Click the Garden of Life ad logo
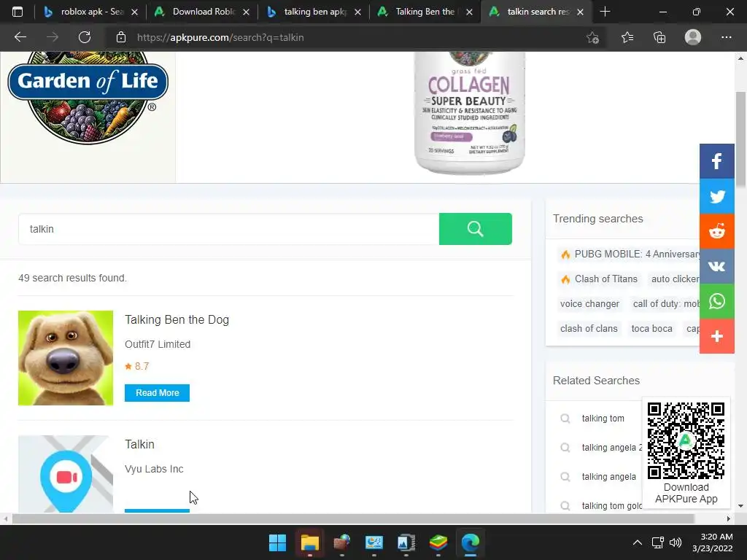This screenshot has height=560, width=747. (88, 98)
